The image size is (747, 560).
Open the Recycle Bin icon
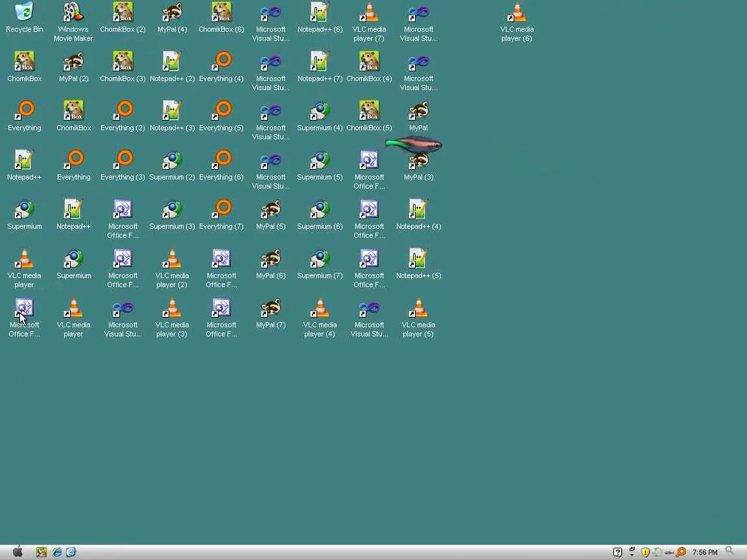pos(24,17)
